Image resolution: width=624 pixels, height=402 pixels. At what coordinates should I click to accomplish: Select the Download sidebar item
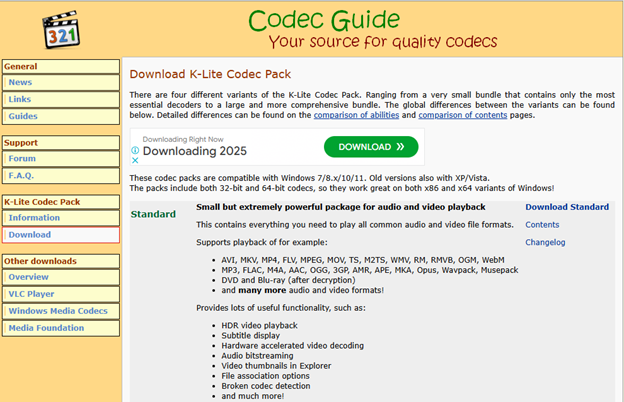pos(30,234)
